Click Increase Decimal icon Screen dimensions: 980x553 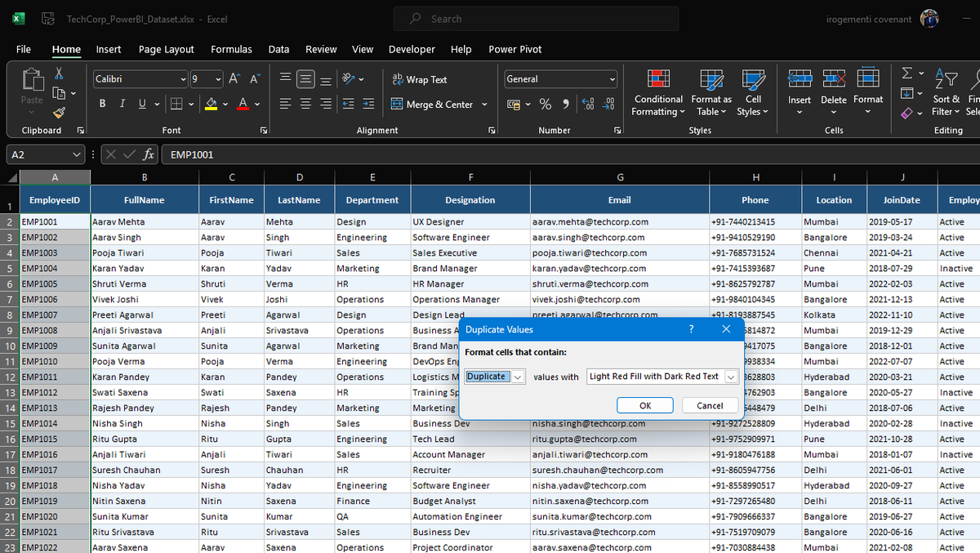pyautogui.click(x=589, y=105)
